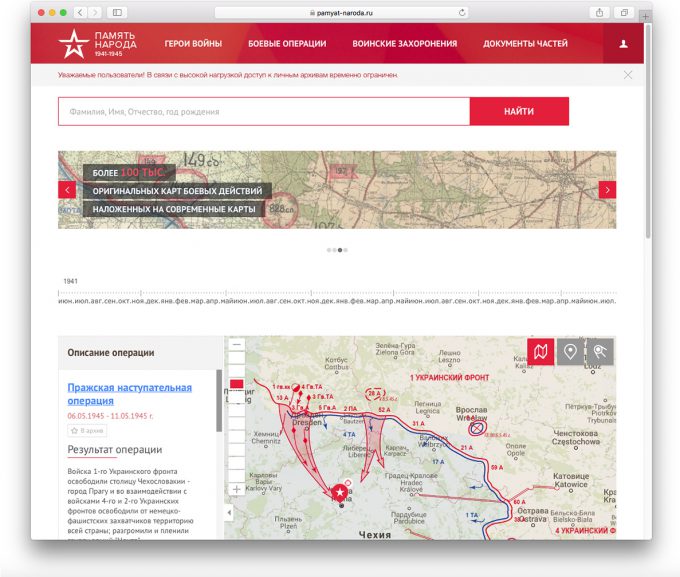Screen dimensions: 680x577
Task: Click the 1941 timeline year label
Action: (x=70, y=281)
